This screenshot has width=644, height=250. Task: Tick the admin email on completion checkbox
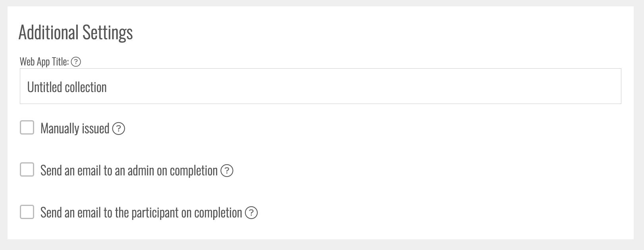(27, 170)
